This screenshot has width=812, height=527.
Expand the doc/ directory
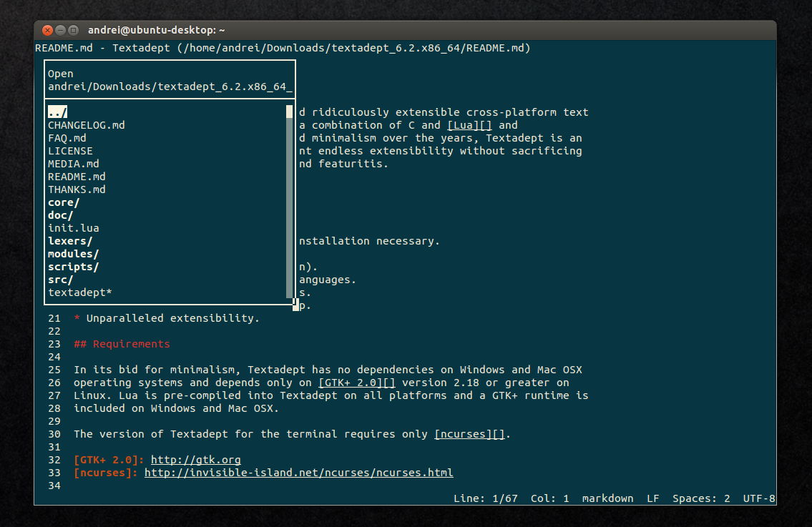click(x=61, y=215)
